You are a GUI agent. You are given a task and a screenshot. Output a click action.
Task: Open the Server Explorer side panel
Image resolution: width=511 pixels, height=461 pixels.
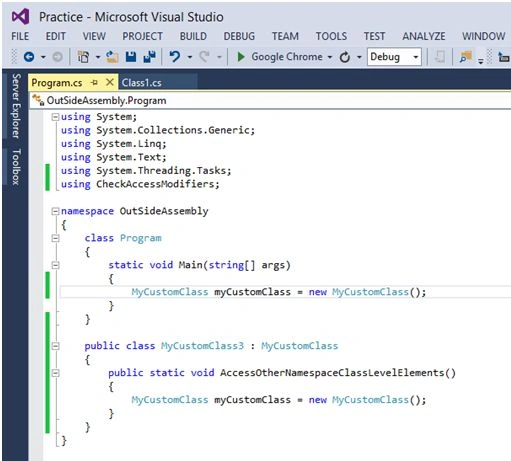coord(16,106)
